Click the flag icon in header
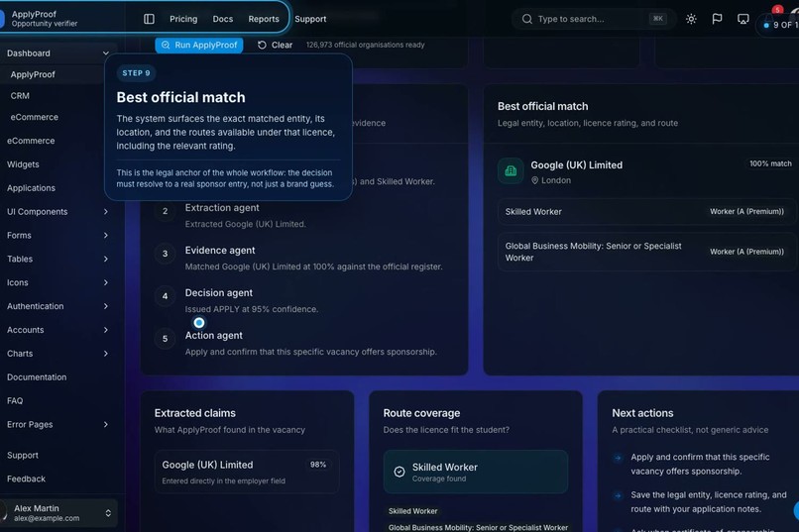Image resolution: width=799 pixels, height=532 pixels. coord(717,19)
